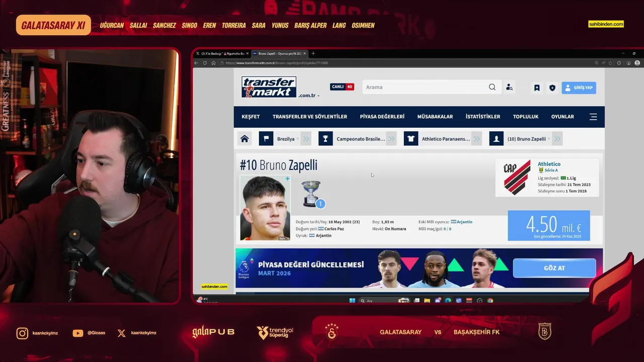Go back with the browser back arrow
The width and height of the screenshot is (644, 362).
click(196, 63)
